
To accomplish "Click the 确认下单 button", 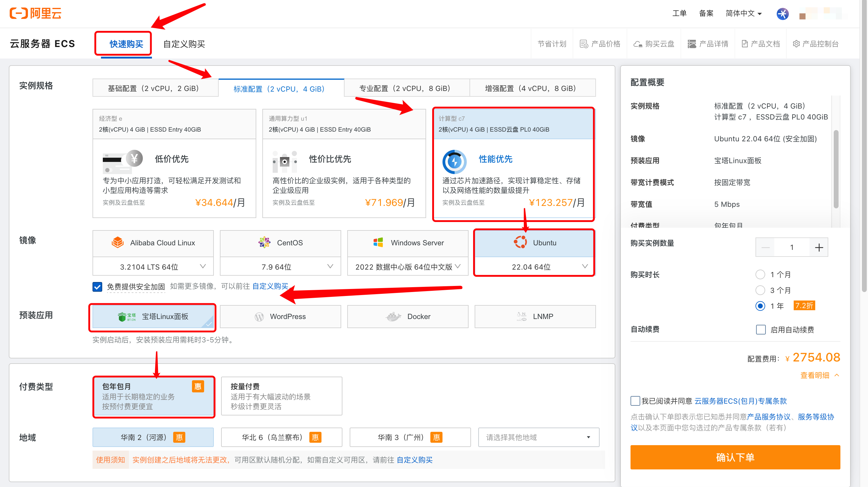I will (x=735, y=457).
